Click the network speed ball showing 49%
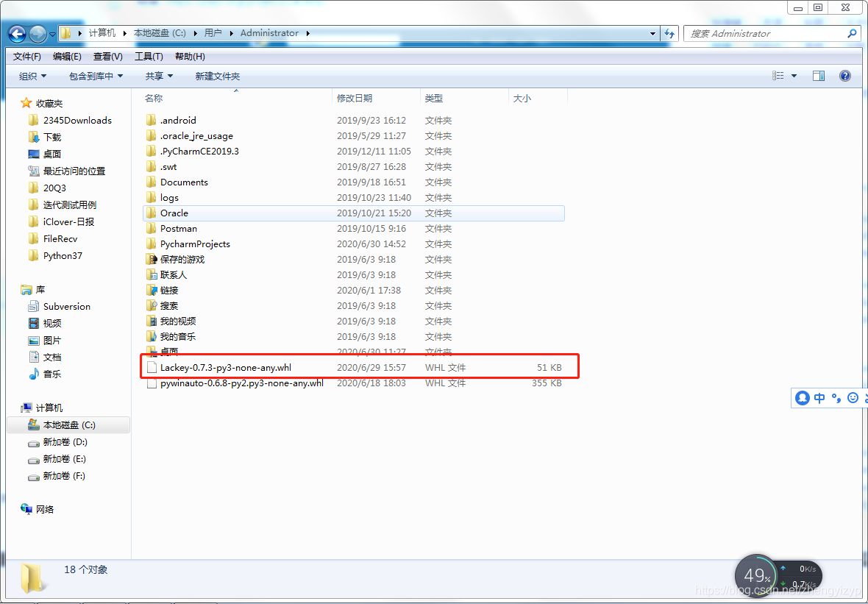This screenshot has height=604, width=868. coord(756,575)
